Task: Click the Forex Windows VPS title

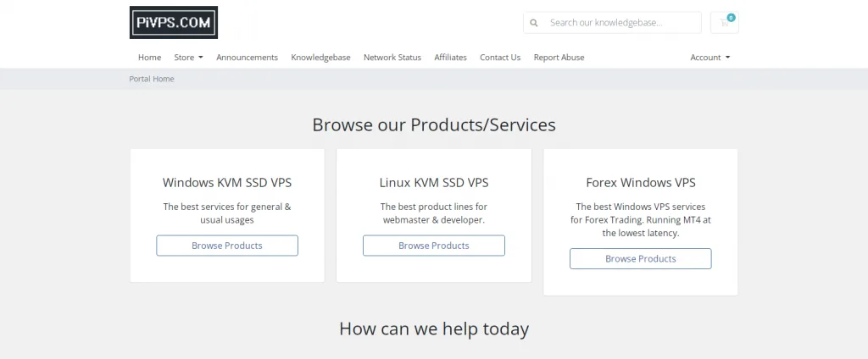Action: click(641, 183)
